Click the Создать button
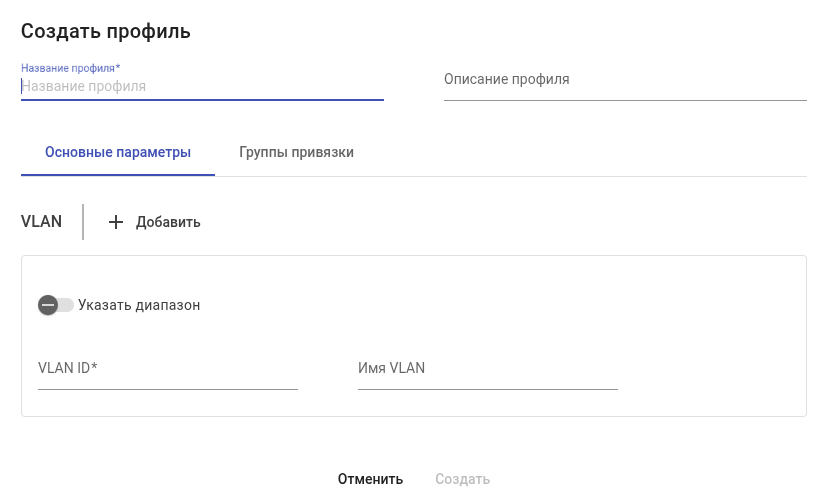The height and width of the screenshot is (504, 828). [x=462, y=479]
